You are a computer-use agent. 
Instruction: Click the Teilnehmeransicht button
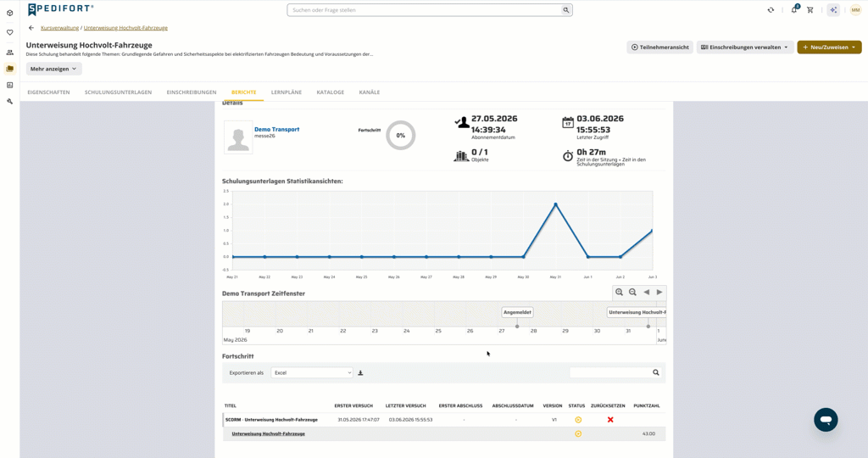659,47
